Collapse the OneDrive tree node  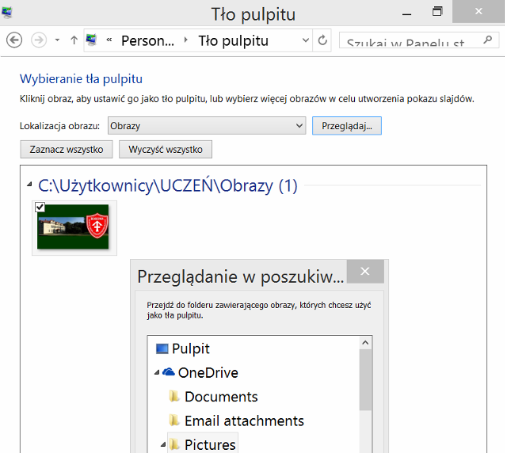coord(157,373)
